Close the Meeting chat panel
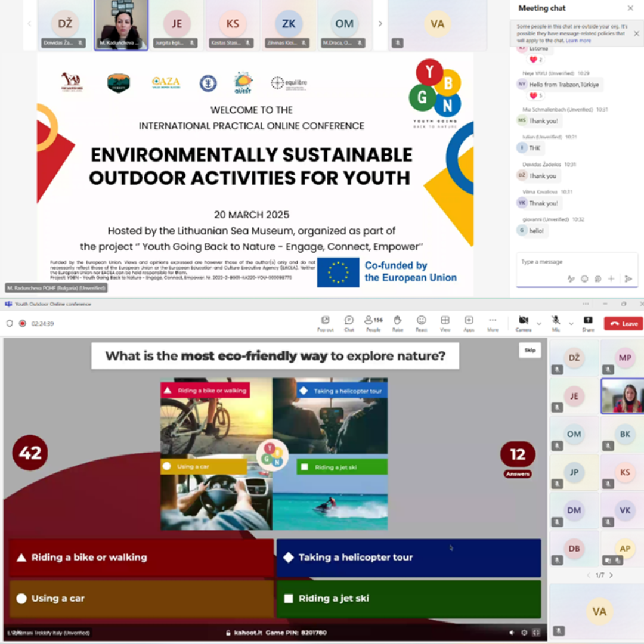The height and width of the screenshot is (644, 644). [630, 8]
